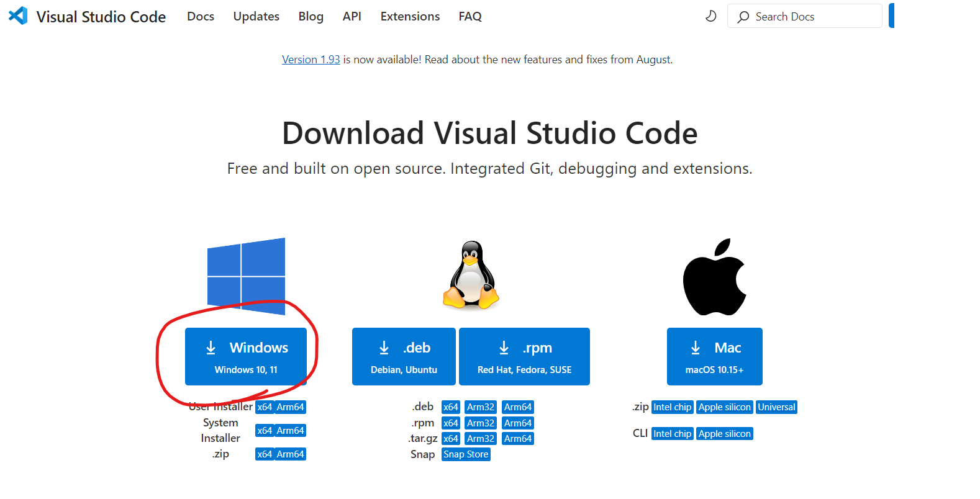The image size is (980, 499).
Task: Choose the Linux .rpm x64 link
Action: (451, 423)
